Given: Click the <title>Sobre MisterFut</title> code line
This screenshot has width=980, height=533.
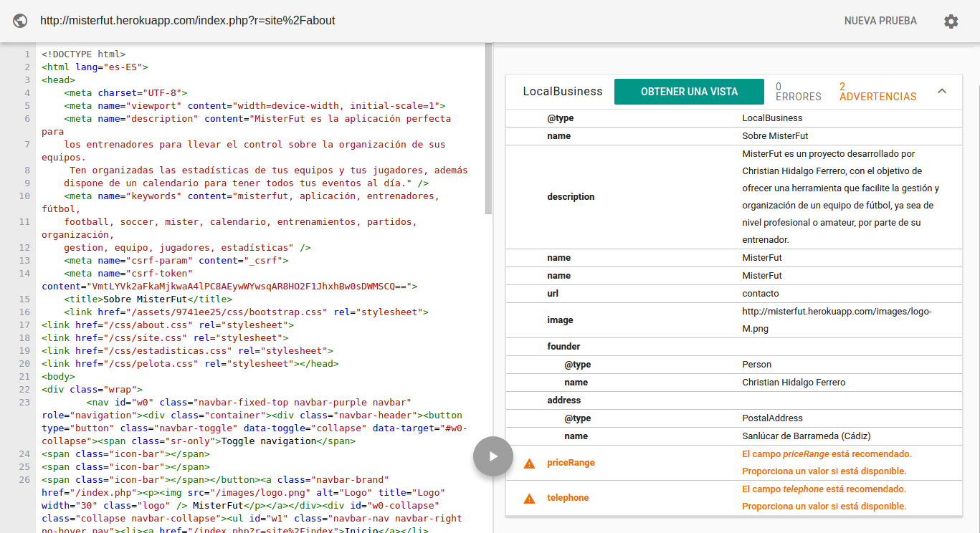Looking at the screenshot, I should coord(148,299).
